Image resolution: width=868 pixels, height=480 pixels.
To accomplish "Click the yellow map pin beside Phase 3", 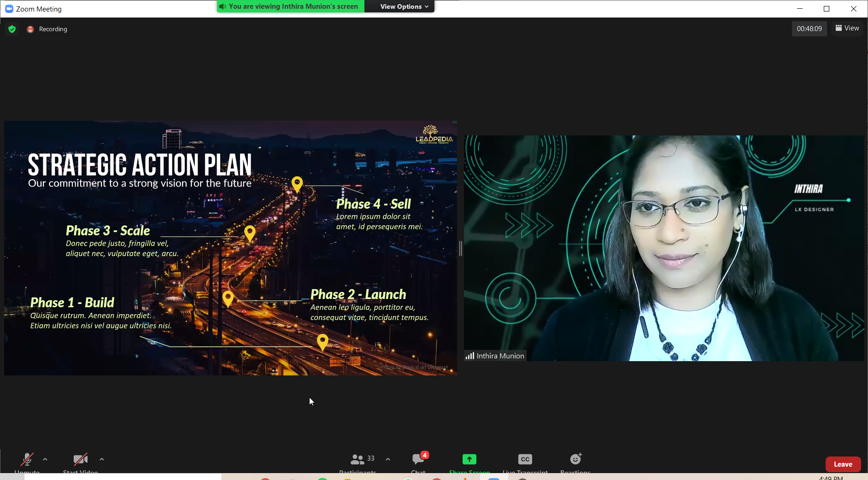I will pyautogui.click(x=250, y=234).
